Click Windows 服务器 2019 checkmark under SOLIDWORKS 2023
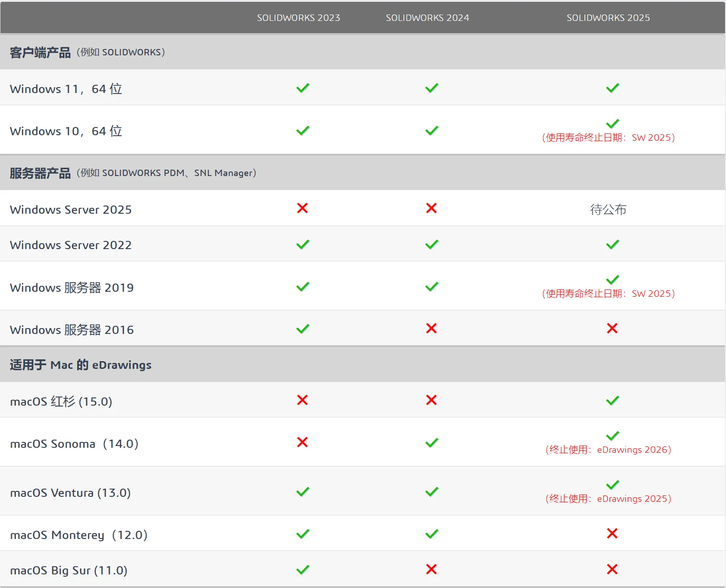The height and width of the screenshot is (588, 726). tap(303, 287)
